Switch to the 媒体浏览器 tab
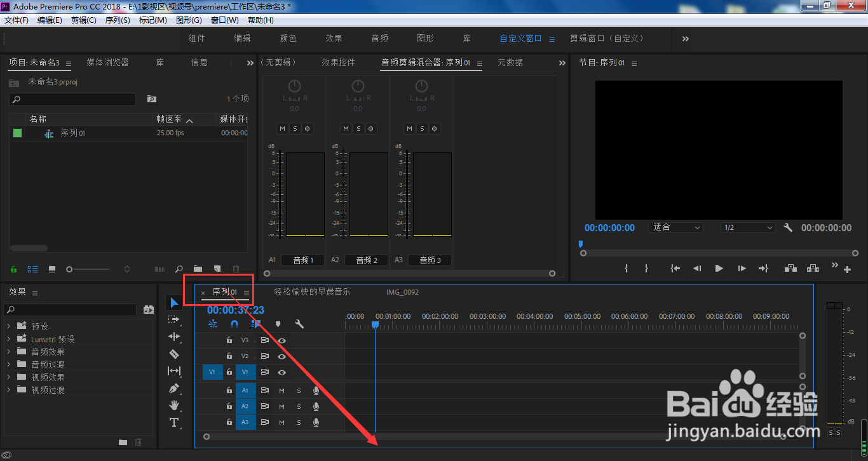 pyautogui.click(x=108, y=62)
